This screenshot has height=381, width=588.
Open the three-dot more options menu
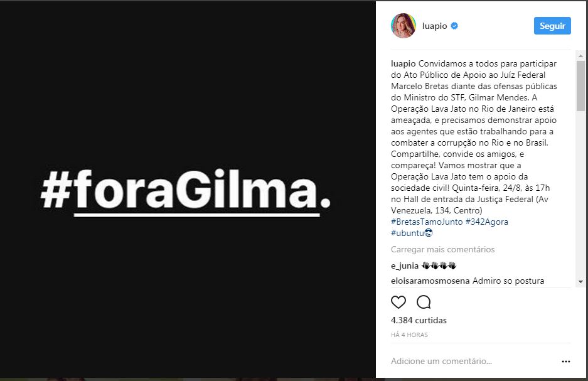(566, 362)
